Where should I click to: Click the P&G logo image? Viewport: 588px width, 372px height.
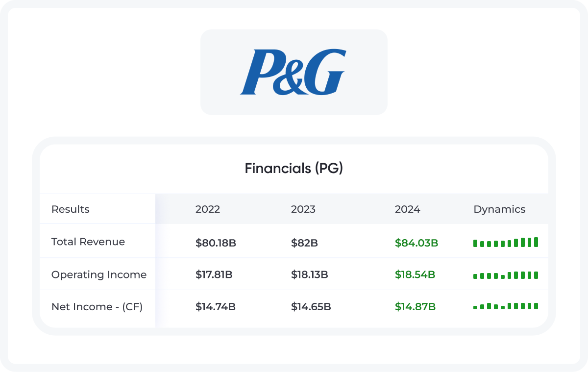pyautogui.click(x=293, y=72)
